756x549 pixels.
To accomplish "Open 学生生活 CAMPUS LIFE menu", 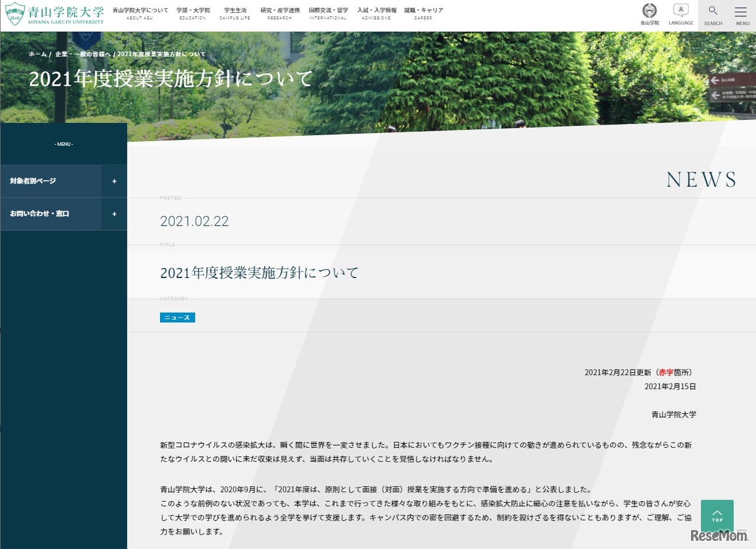I will point(235,14).
